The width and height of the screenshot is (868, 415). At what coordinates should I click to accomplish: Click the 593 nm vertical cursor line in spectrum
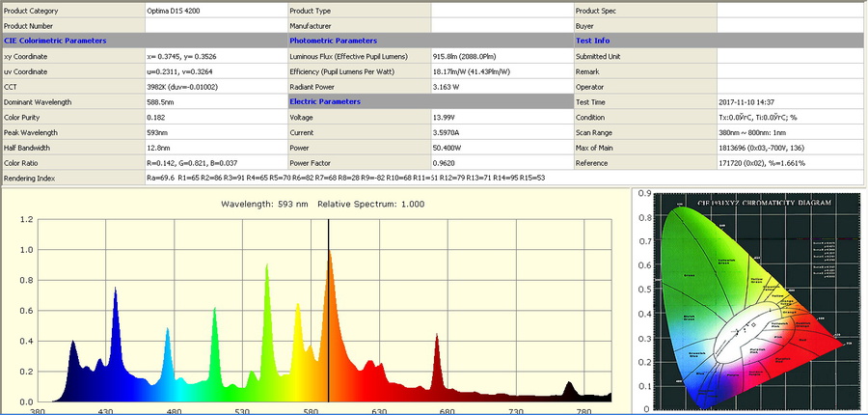click(x=328, y=310)
